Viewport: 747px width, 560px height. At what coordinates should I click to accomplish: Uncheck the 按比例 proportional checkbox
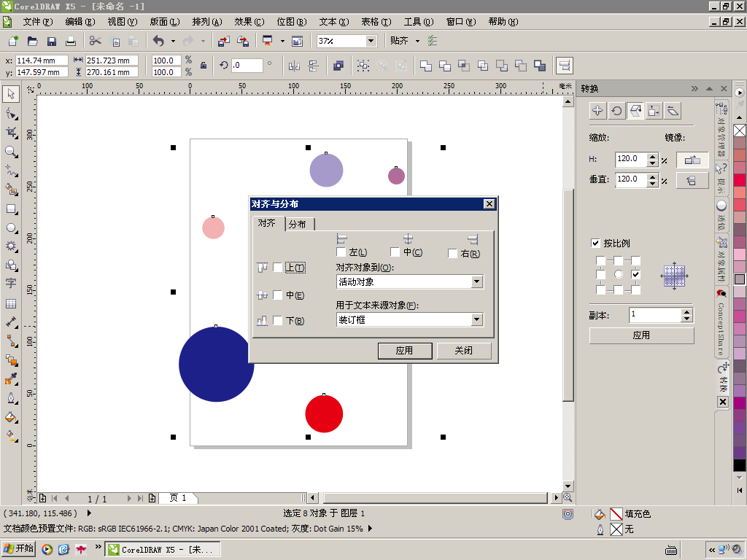tap(595, 244)
